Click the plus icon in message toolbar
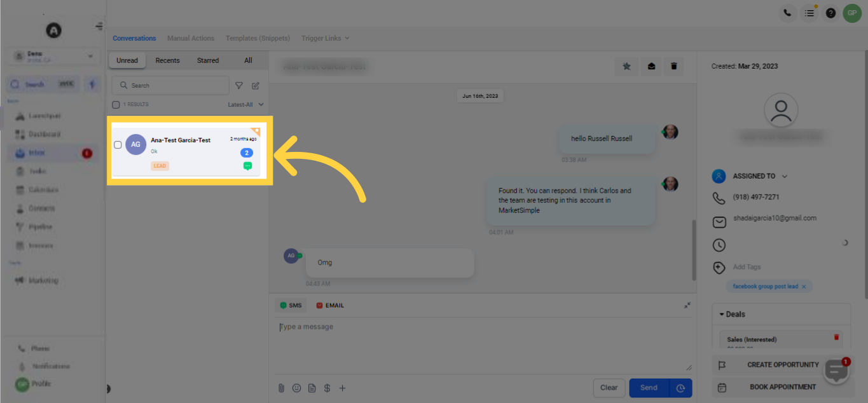 (342, 388)
